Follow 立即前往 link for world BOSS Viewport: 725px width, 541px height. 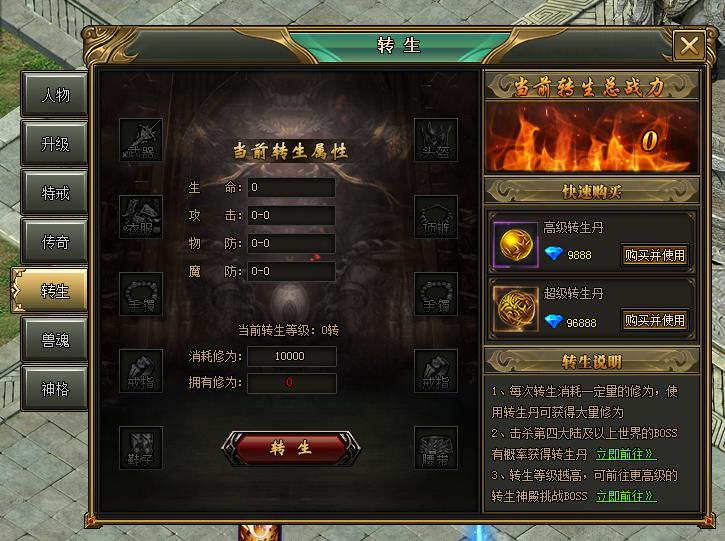(x=626, y=454)
